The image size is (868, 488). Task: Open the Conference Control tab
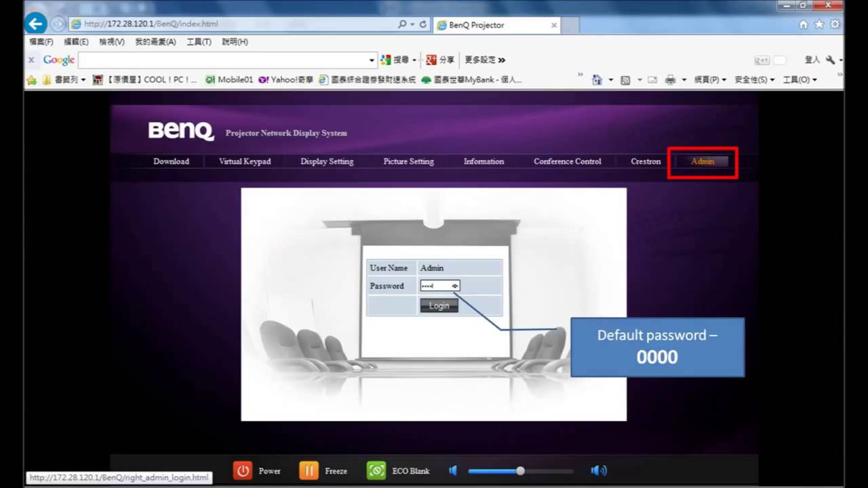pyautogui.click(x=568, y=161)
